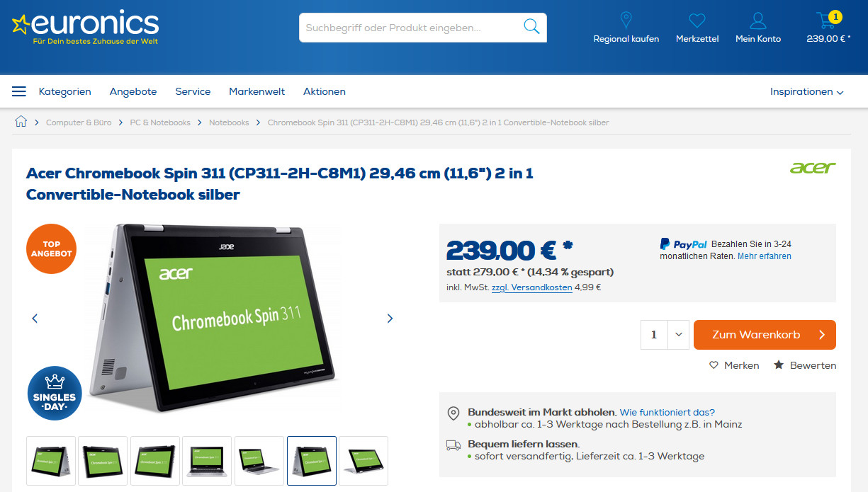Click Bewerten star to rate product
The image size is (868, 492).
(779, 365)
